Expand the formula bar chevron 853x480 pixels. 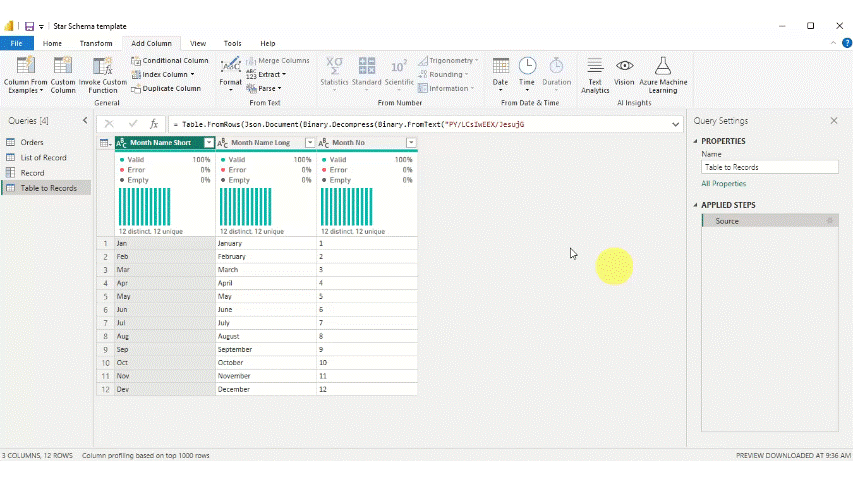point(676,124)
